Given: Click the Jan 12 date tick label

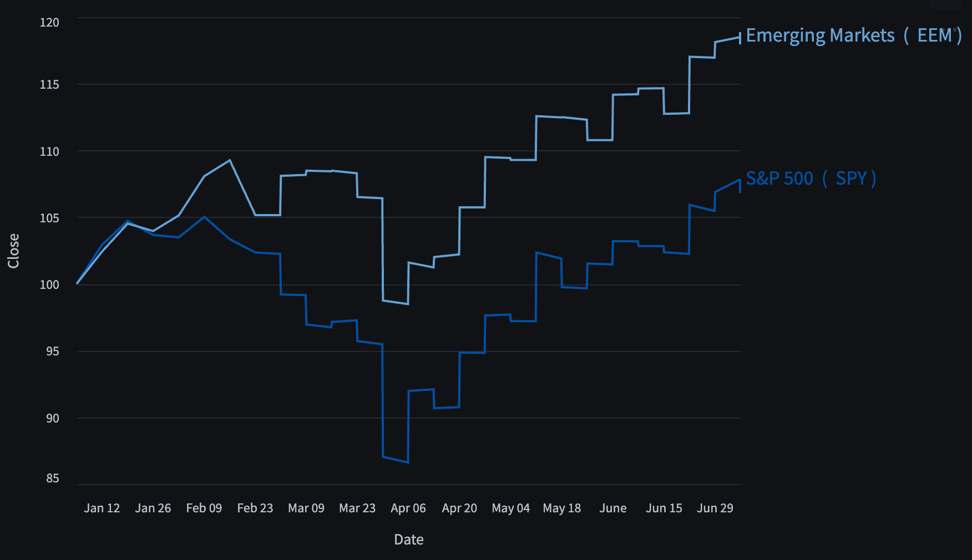Looking at the screenshot, I should tap(102, 508).
